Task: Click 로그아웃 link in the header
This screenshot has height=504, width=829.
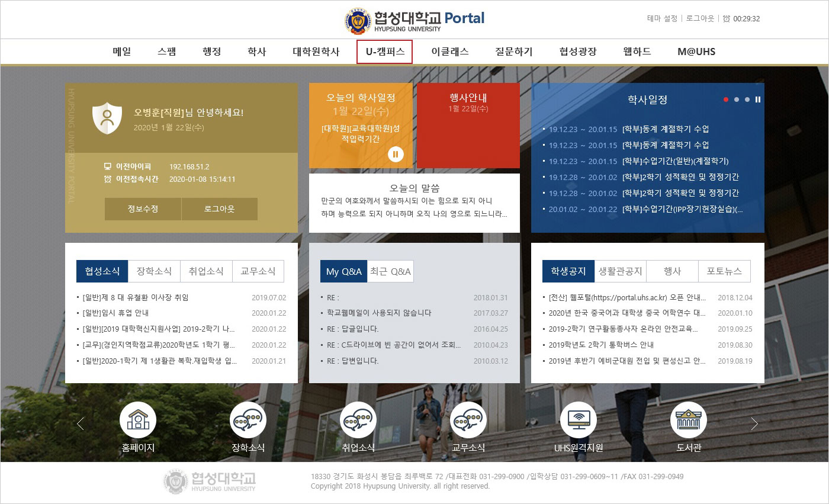Action: click(701, 18)
